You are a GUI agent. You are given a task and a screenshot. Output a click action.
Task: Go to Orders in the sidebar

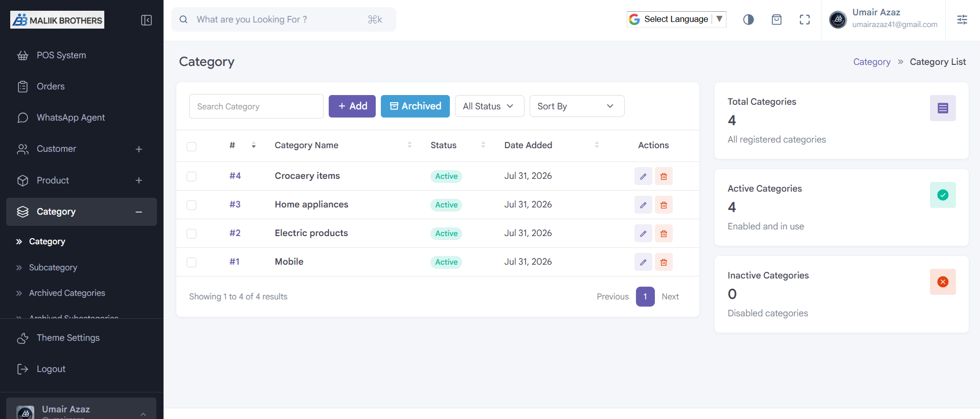click(x=51, y=86)
